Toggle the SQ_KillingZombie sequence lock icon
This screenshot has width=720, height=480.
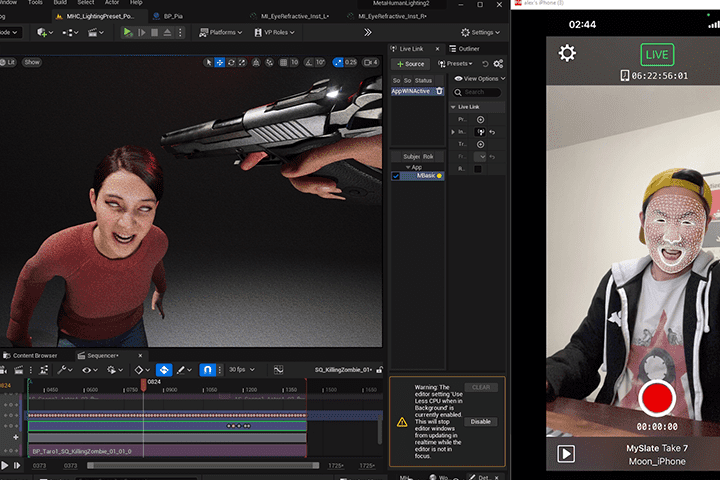380,370
